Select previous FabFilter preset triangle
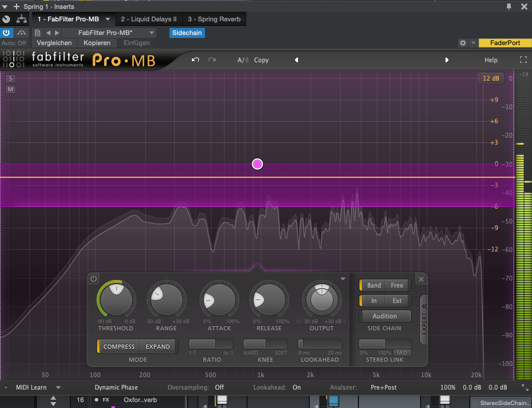 click(297, 60)
